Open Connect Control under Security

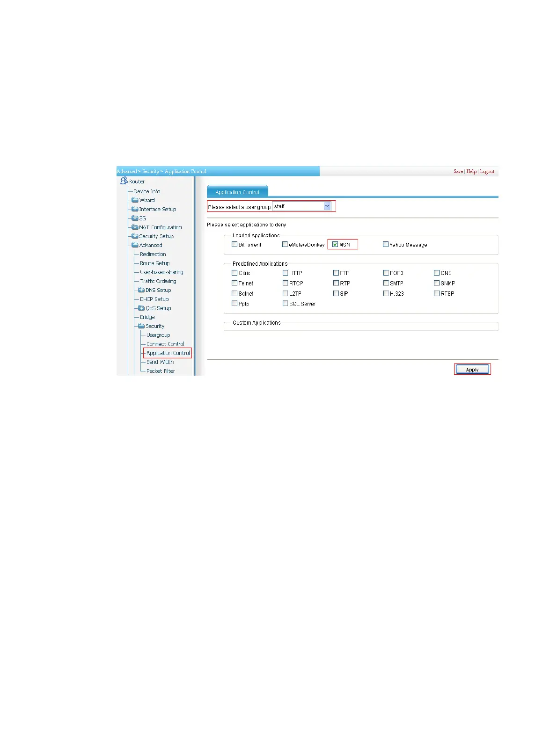click(x=166, y=344)
